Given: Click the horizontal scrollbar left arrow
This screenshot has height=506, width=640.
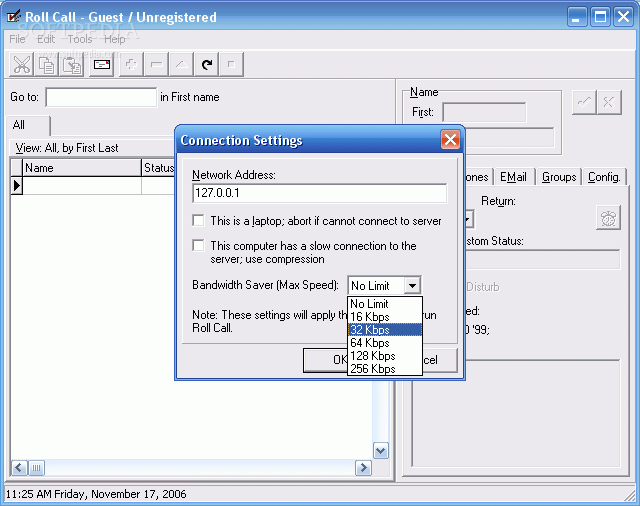Looking at the screenshot, I should pyautogui.click(x=19, y=468).
